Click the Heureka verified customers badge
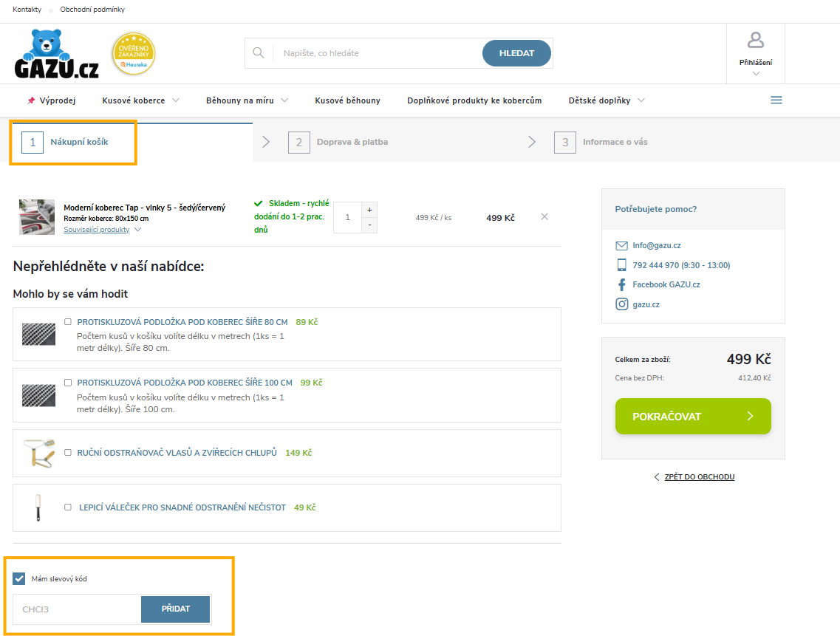This screenshot has height=636, width=840. click(134, 54)
